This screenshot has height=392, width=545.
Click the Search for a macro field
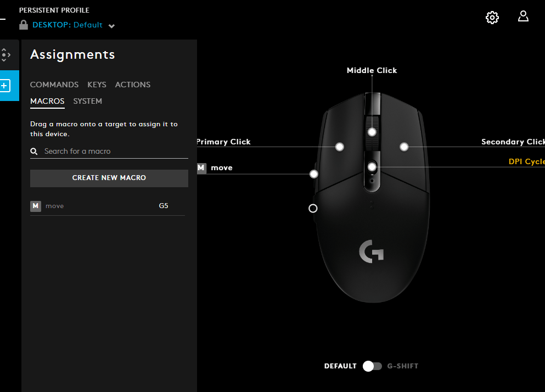109,152
